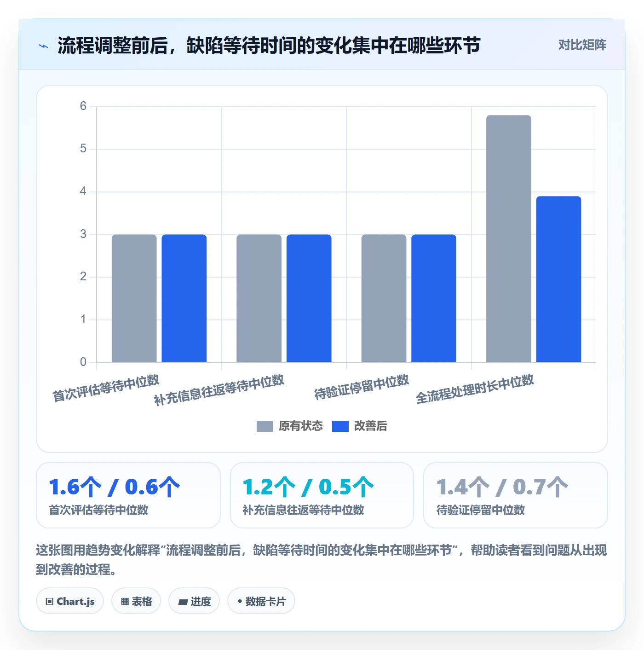The width and height of the screenshot is (644, 650).
Task: Click the description paragraph starting 这张图用趋势变化
Action: pos(322,560)
